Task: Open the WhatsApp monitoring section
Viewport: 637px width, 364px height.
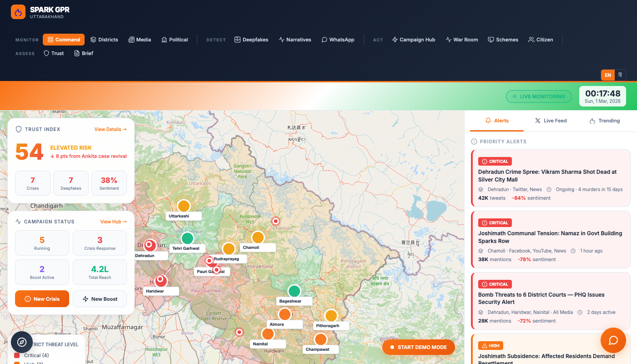Action: (x=338, y=40)
